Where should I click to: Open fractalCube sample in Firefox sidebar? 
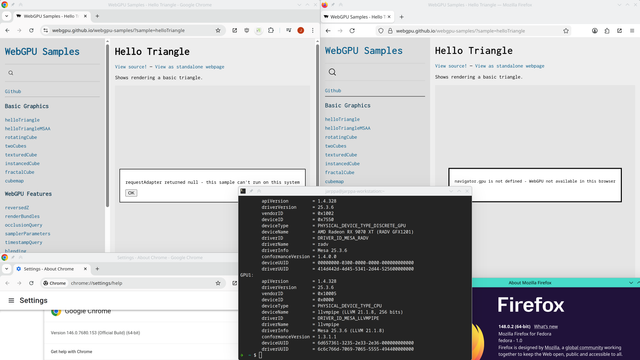(340, 172)
